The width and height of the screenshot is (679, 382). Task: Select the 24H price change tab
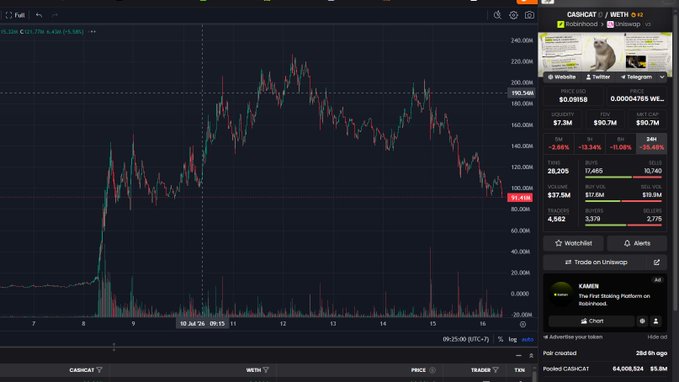pos(651,143)
